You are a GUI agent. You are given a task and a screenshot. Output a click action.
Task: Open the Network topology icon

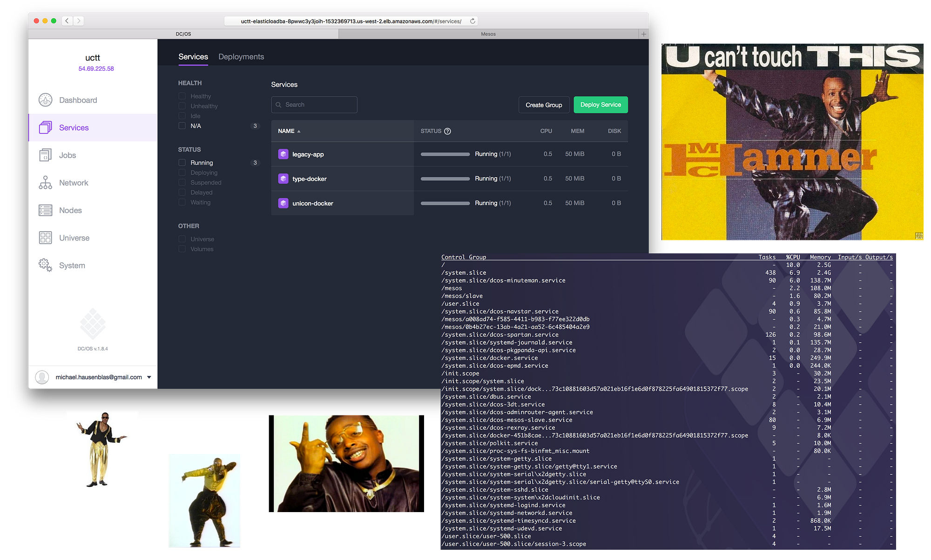point(45,183)
